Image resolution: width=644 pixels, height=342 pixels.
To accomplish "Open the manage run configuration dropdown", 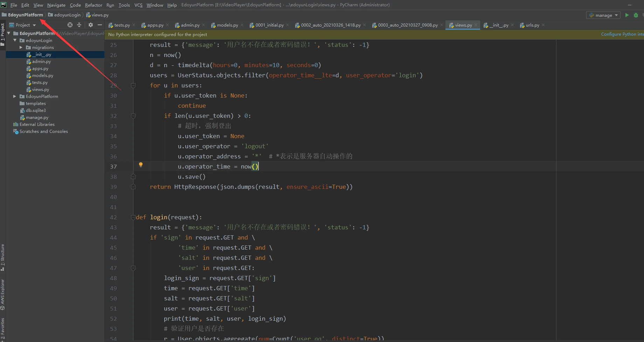I will coord(603,15).
